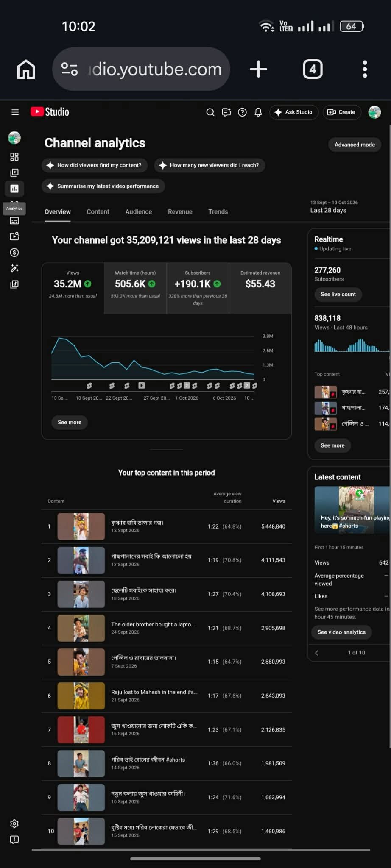Switch to the Trends tab
This screenshot has width=391, height=868.
[218, 212]
